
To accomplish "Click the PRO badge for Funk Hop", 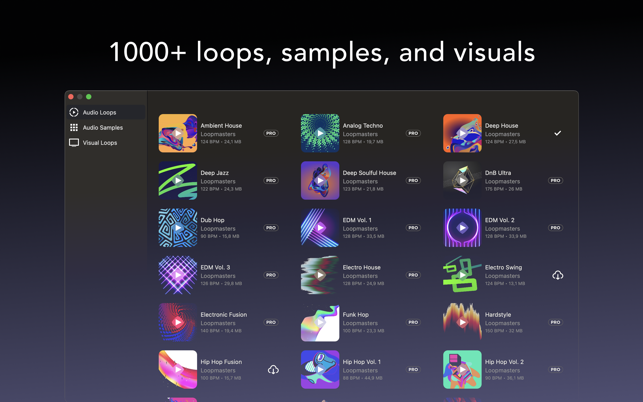I will (413, 322).
